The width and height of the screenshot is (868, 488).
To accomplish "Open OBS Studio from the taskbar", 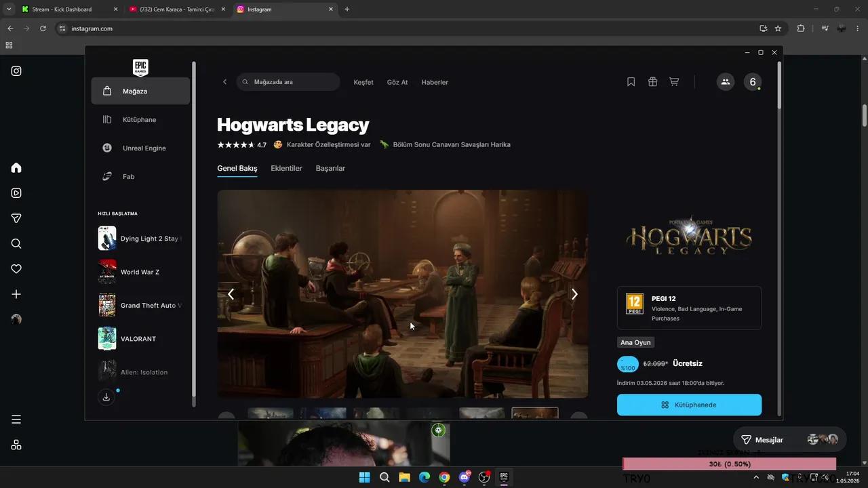I will (484, 477).
